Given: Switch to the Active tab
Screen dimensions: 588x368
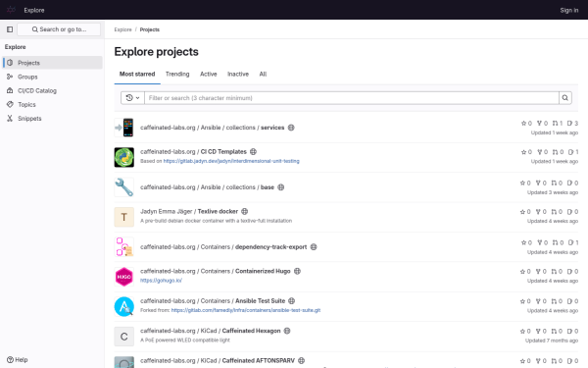Looking at the screenshot, I should (209, 74).
